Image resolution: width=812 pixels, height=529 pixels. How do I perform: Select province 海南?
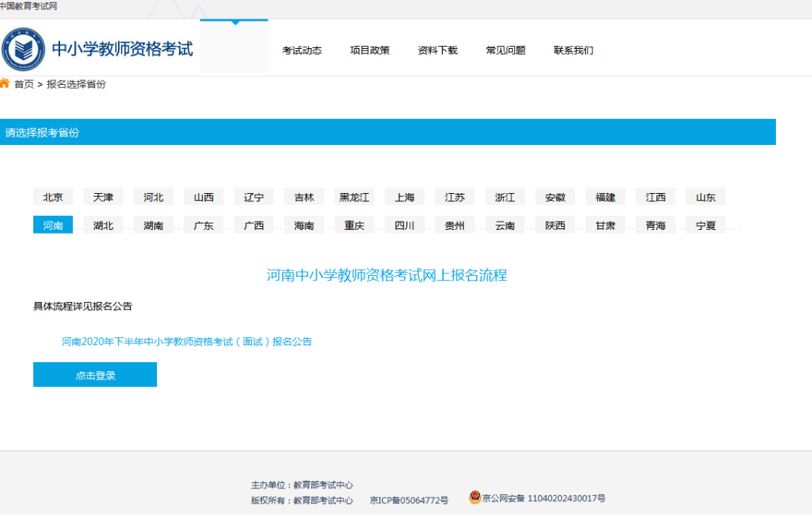point(304,225)
